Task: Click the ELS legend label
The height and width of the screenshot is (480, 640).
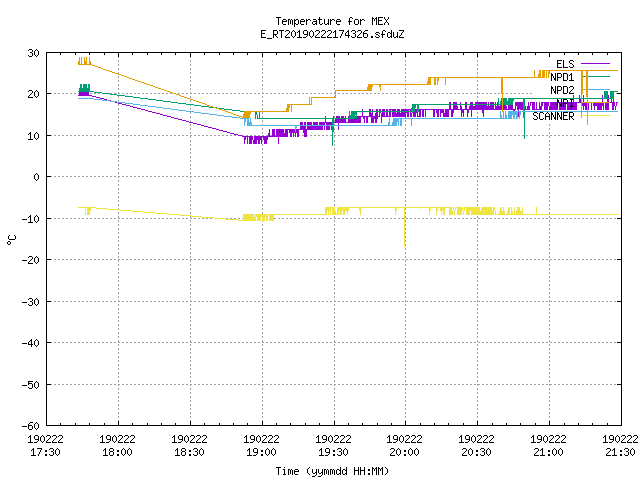Action: point(565,64)
